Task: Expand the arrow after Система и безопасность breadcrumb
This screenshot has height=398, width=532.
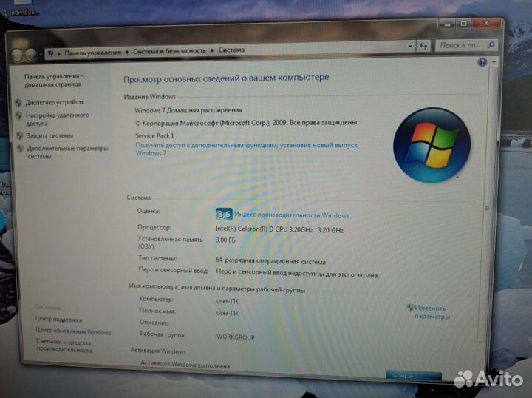Action: coord(213,51)
